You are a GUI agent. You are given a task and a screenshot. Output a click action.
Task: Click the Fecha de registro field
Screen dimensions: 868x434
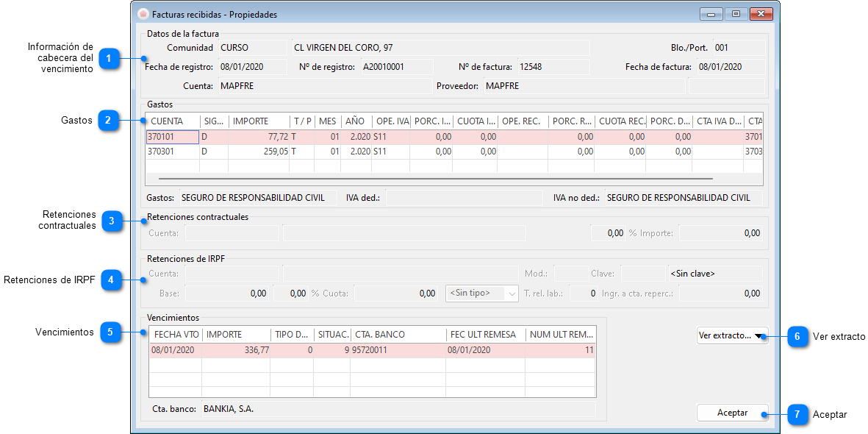coord(253,67)
